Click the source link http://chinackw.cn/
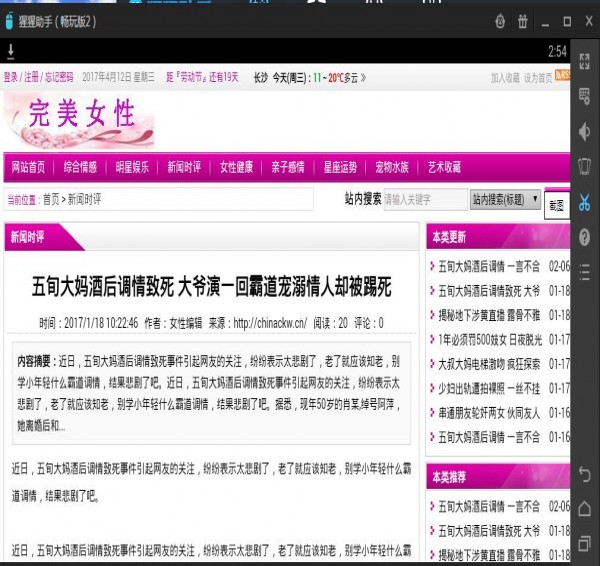Viewport: 600px width, 566px height. coord(270,323)
